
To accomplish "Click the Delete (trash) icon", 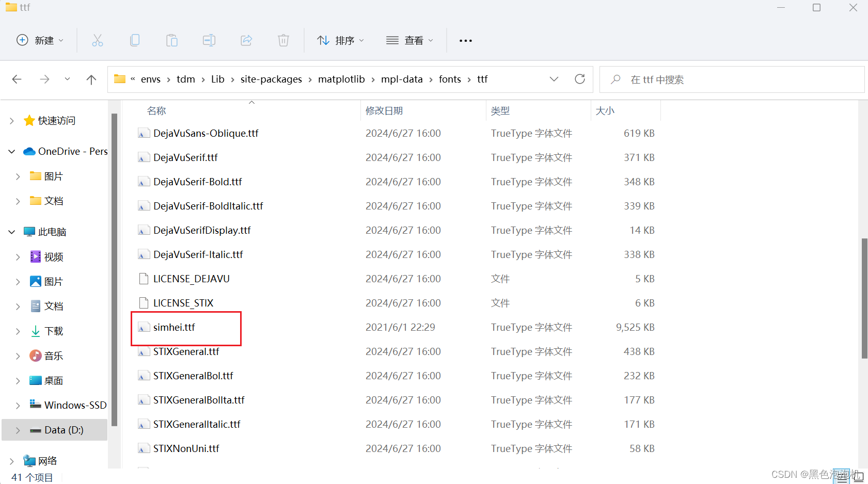I will (283, 40).
